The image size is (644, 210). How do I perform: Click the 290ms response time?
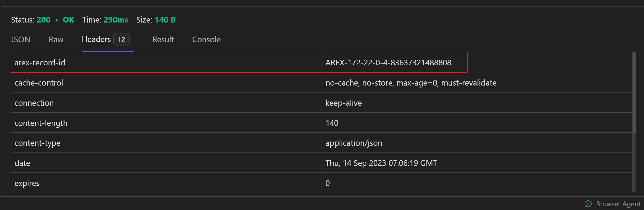click(116, 20)
